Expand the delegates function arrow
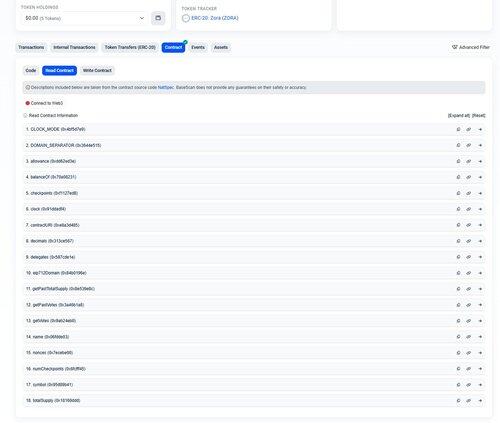This screenshot has height=423, width=500. coord(480,257)
